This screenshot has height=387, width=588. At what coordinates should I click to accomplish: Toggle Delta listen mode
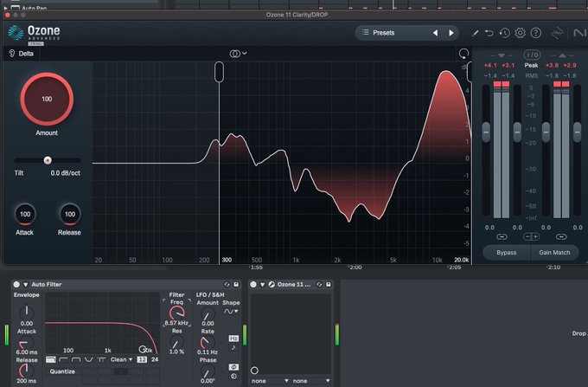tap(22, 54)
